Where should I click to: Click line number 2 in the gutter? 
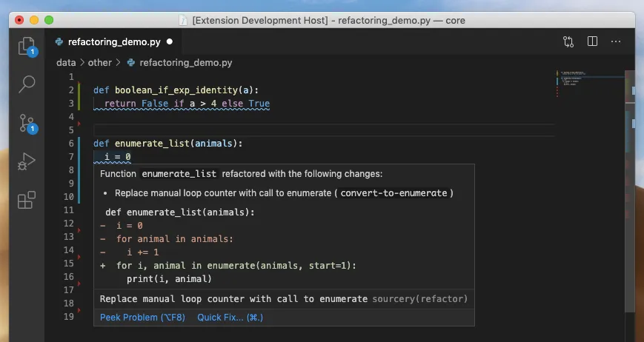(70, 90)
